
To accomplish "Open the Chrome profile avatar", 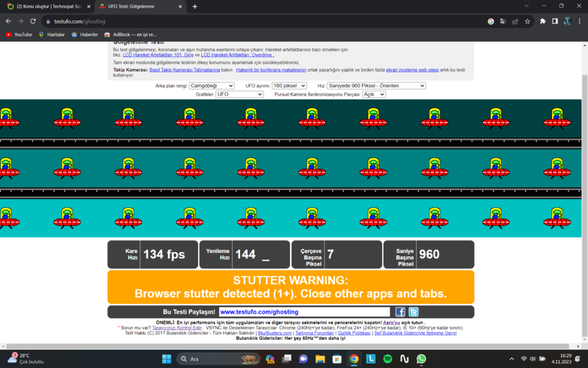I will [567, 22].
